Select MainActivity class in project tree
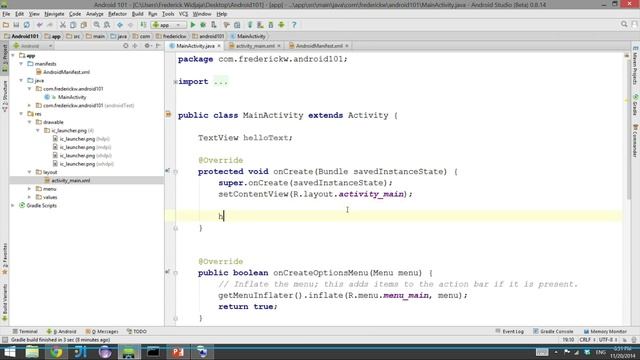The image size is (640, 360). 72,97
